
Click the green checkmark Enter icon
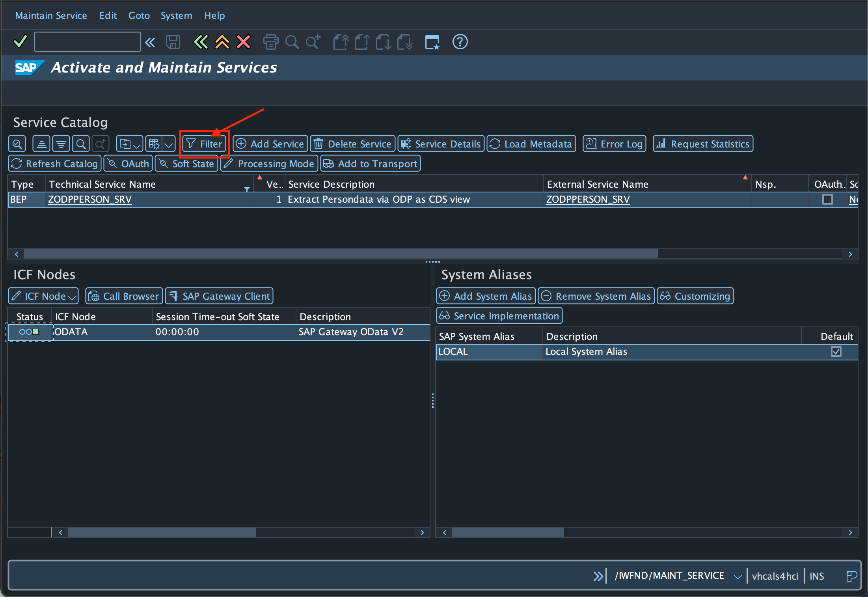[x=20, y=42]
